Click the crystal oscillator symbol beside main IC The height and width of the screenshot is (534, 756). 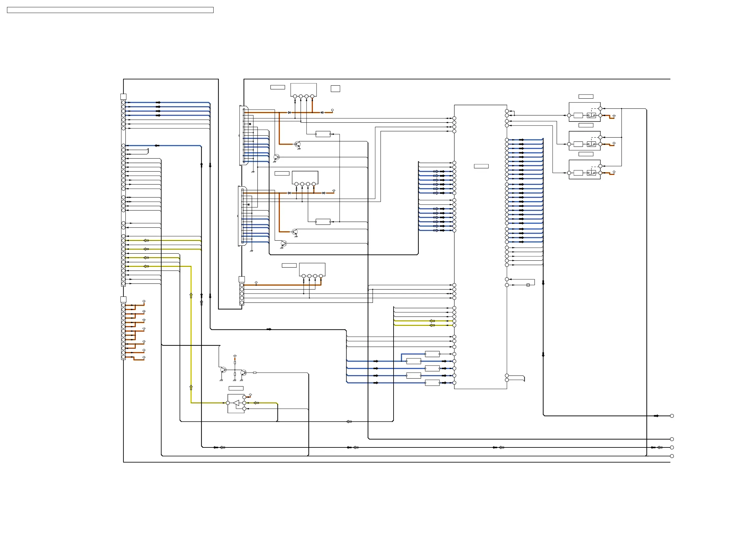[528, 285]
